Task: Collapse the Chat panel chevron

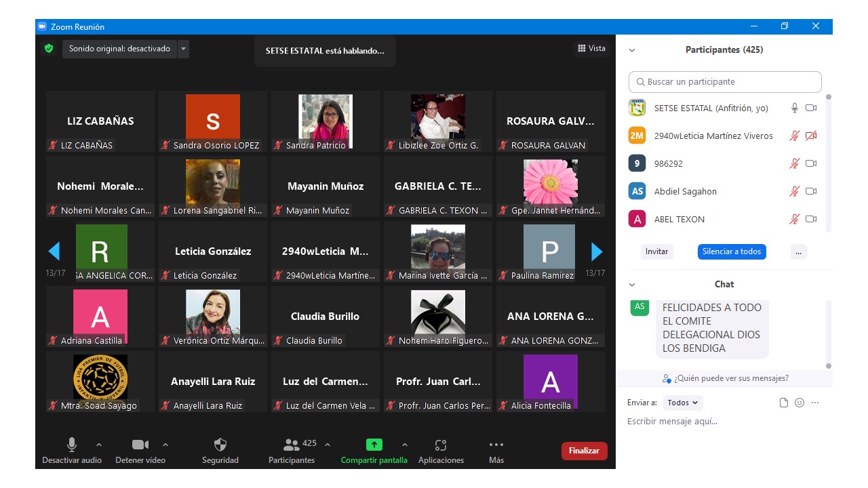Action: 632,285
